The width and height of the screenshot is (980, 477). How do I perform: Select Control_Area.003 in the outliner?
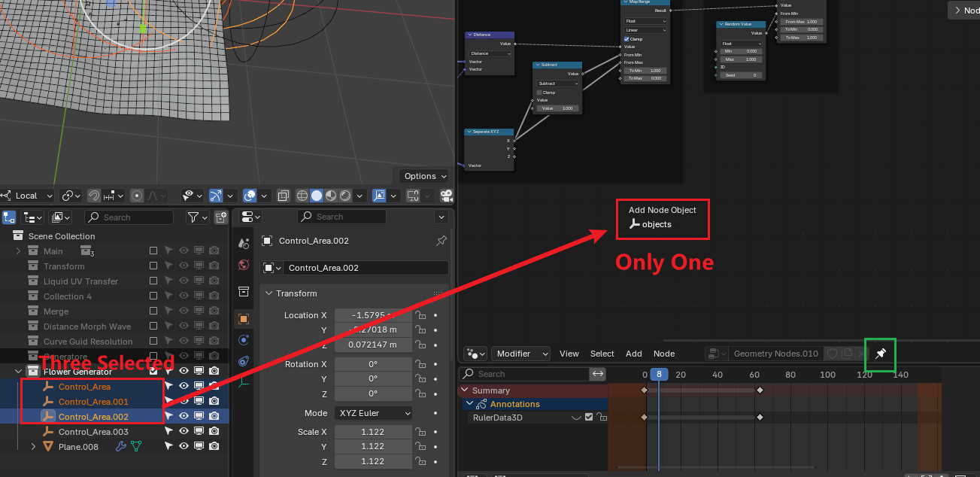click(93, 432)
